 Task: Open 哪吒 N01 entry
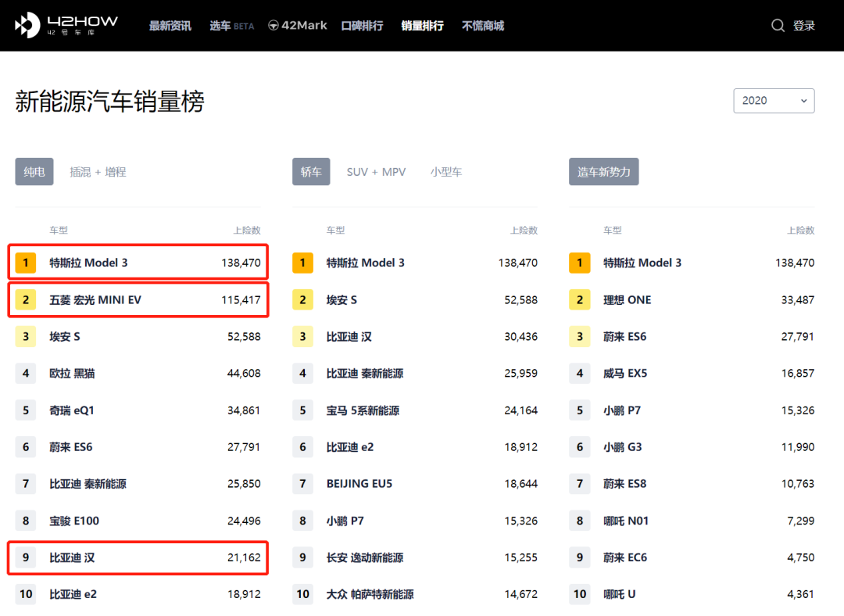tap(626, 521)
